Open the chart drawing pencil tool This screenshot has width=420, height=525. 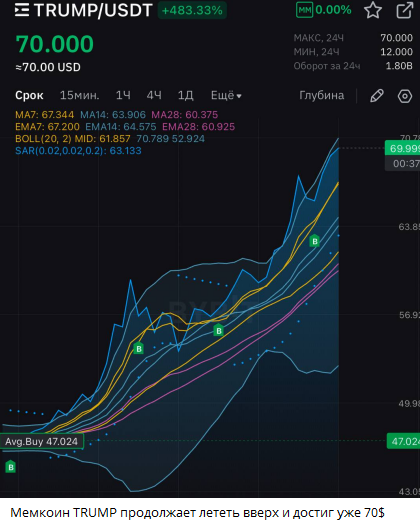tap(377, 96)
